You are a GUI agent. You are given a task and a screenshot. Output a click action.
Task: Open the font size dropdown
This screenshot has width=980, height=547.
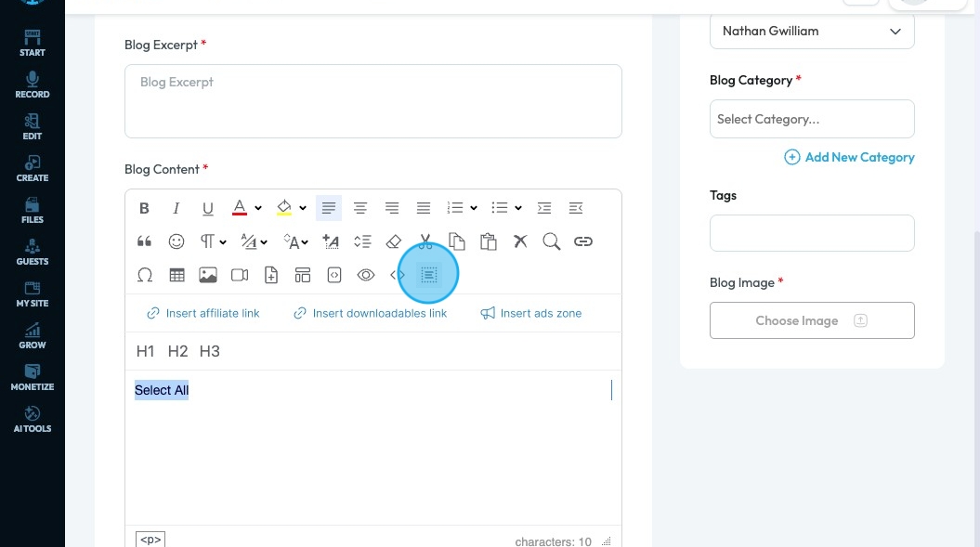295,241
